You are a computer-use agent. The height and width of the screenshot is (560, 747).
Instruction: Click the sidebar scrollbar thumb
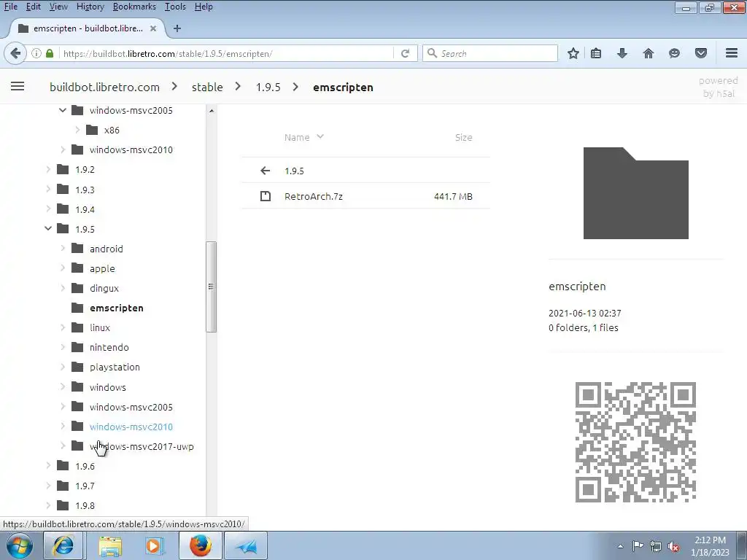[211, 287]
